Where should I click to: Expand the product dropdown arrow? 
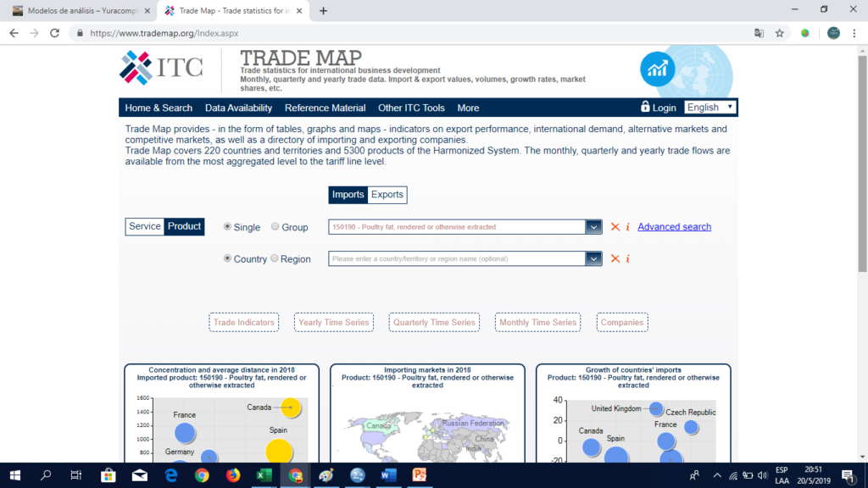(593, 227)
